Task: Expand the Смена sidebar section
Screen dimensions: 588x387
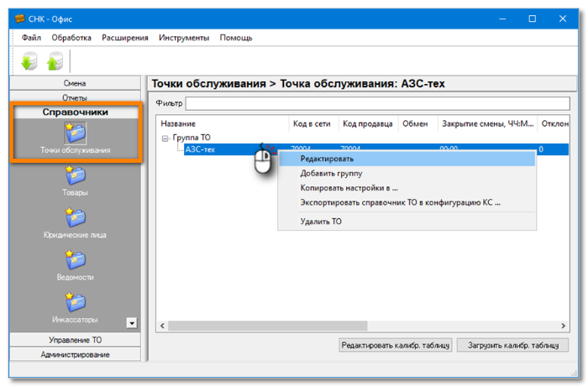Action: click(75, 83)
